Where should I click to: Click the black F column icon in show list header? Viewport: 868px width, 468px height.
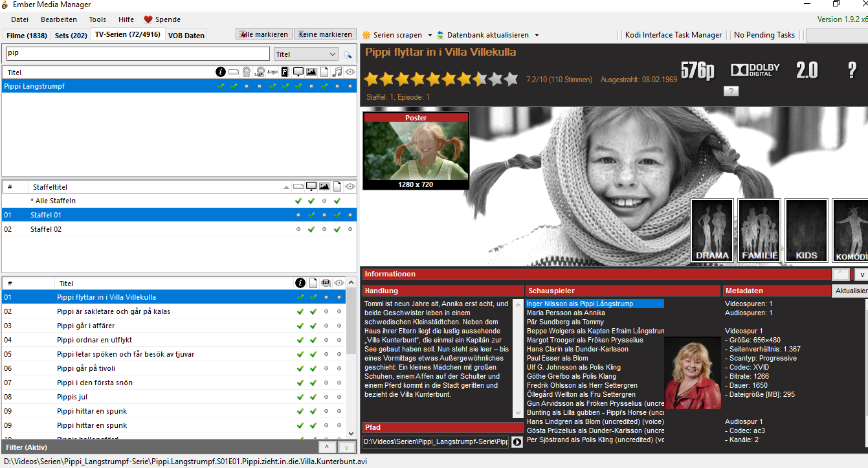pos(285,72)
